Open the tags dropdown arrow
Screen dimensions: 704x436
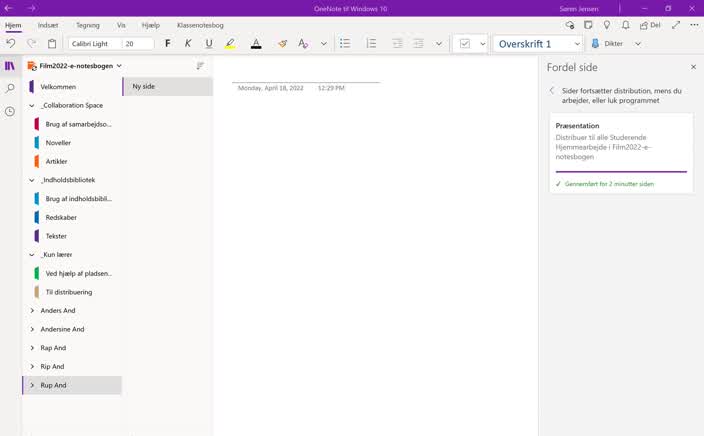click(483, 44)
